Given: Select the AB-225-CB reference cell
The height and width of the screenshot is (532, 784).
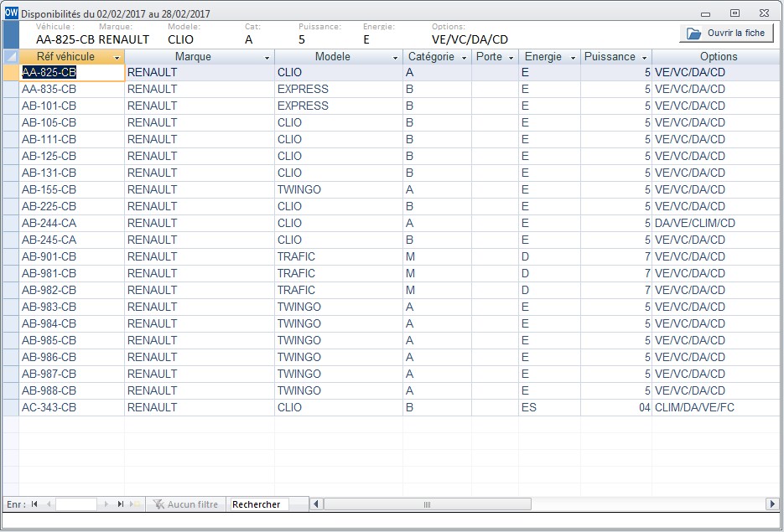Looking at the screenshot, I should tap(72, 206).
